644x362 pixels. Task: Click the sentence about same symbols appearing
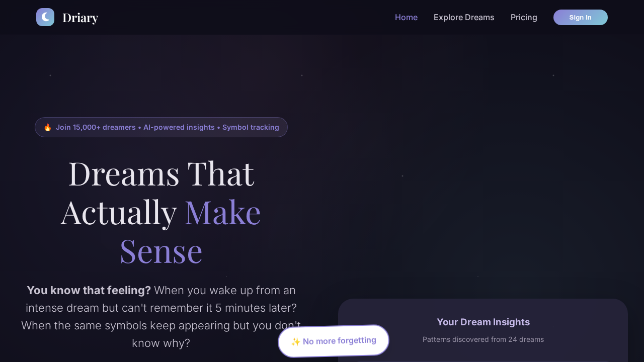click(x=161, y=334)
